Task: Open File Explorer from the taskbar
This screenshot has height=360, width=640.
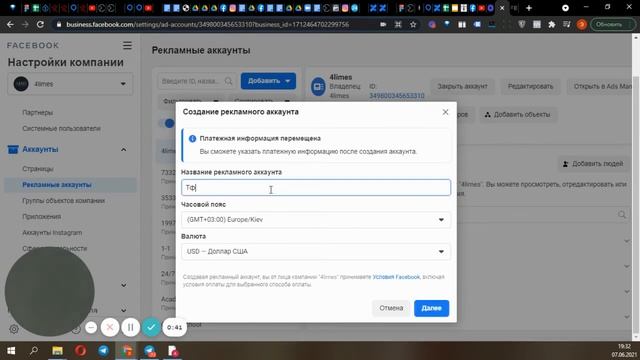Action: pyautogui.click(x=57, y=351)
